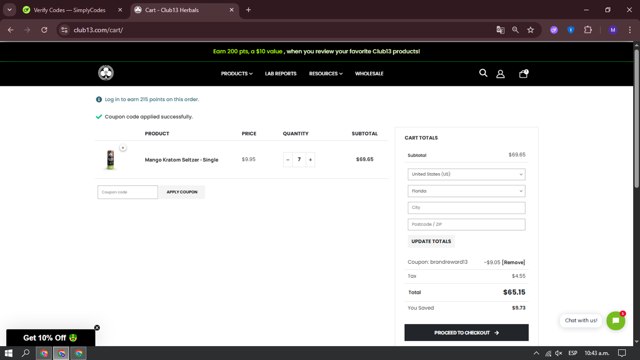This screenshot has height=360, width=640.
Task: Show hidden system tray icons
Action: (x=536, y=353)
